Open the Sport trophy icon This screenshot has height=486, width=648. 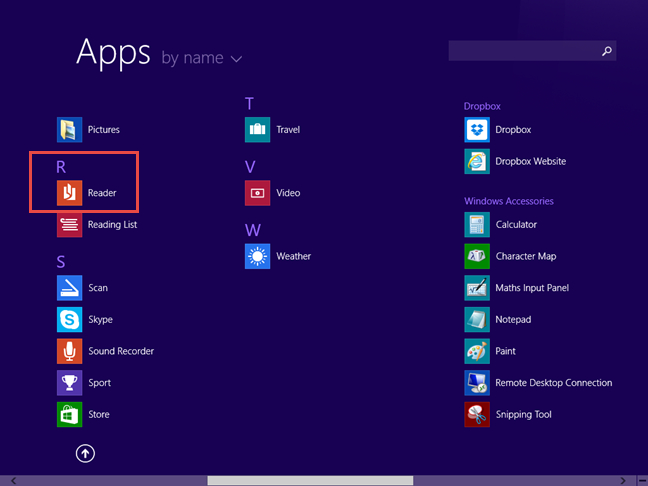(x=69, y=383)
